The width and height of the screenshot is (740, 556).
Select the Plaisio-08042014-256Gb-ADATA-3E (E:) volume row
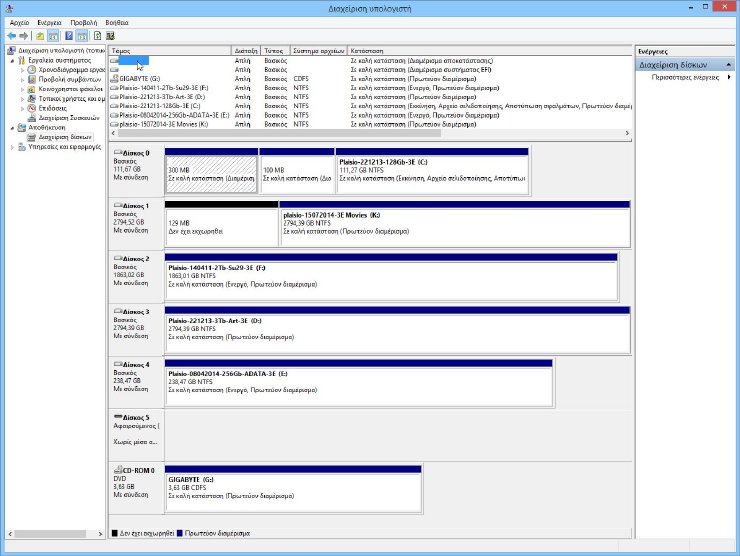tap(370, 115)
